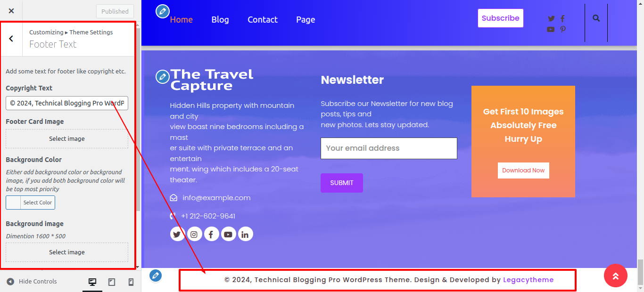644x292 pixels.
Task: Click the Download Now button
Action: (x=523, y=170)
